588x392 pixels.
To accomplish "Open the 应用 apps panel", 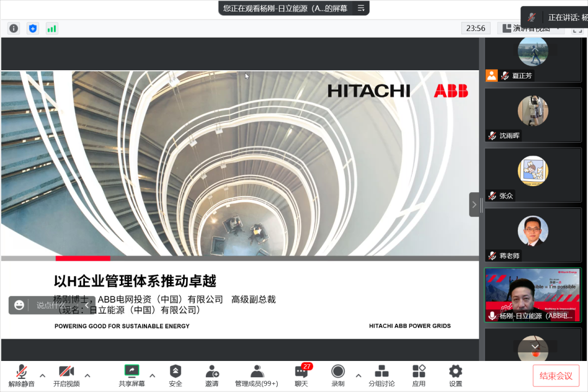I will [x=419, y=376].
